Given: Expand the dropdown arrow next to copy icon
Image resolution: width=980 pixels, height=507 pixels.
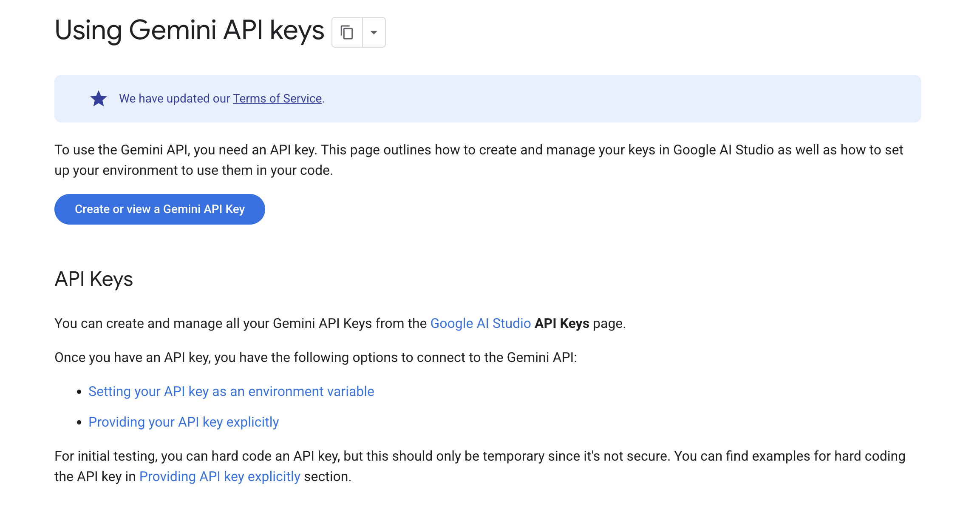Looking at the screenshot, I should click(374, 32).
